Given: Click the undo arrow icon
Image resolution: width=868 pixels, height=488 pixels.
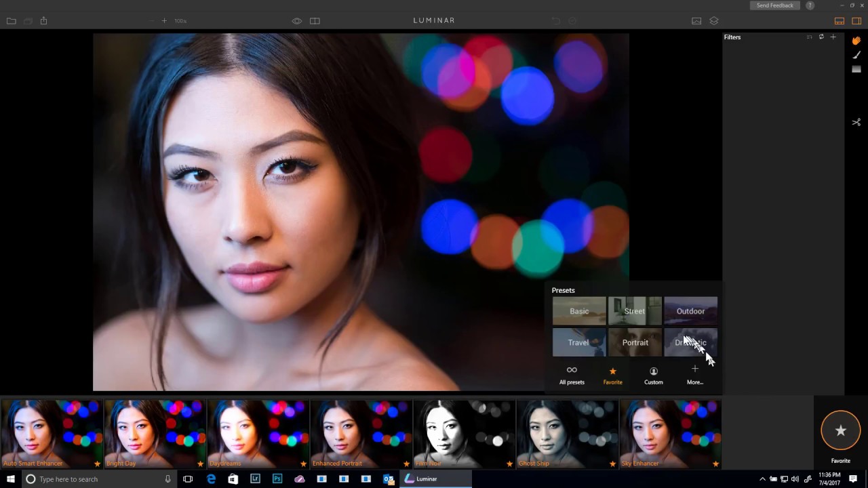Looking at the screenshot, I should coord(556,21).
